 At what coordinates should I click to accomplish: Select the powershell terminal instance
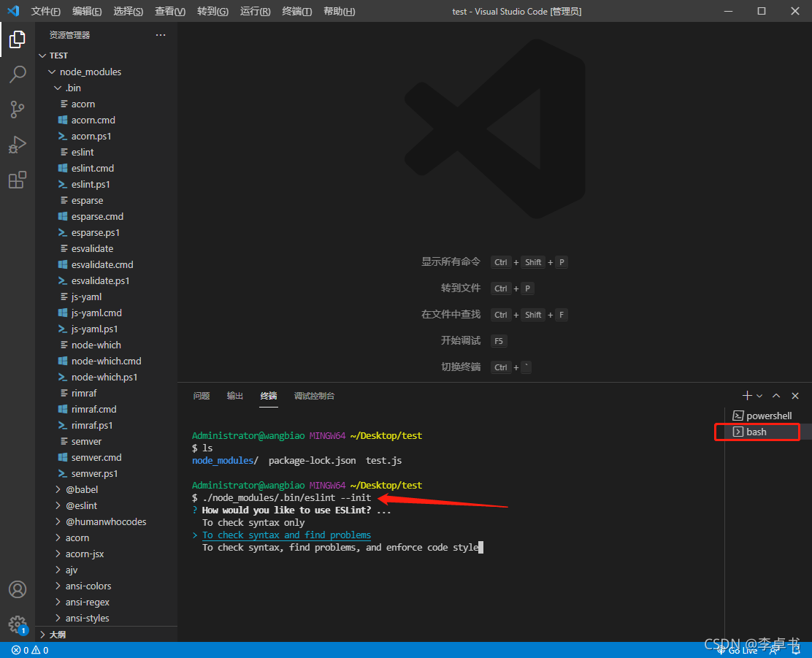[762, 416]
